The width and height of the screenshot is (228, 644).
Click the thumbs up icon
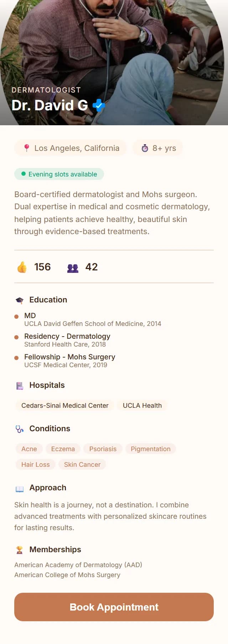tap(22, 267)
